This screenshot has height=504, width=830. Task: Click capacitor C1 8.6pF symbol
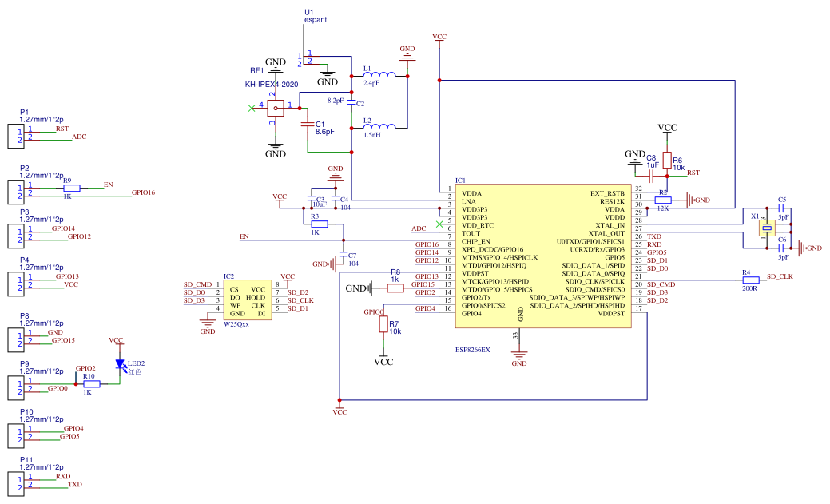pos(308,125)
